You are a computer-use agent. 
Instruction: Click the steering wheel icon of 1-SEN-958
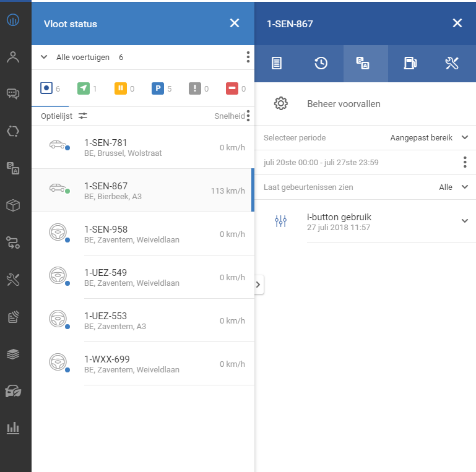tap(58, 232)
